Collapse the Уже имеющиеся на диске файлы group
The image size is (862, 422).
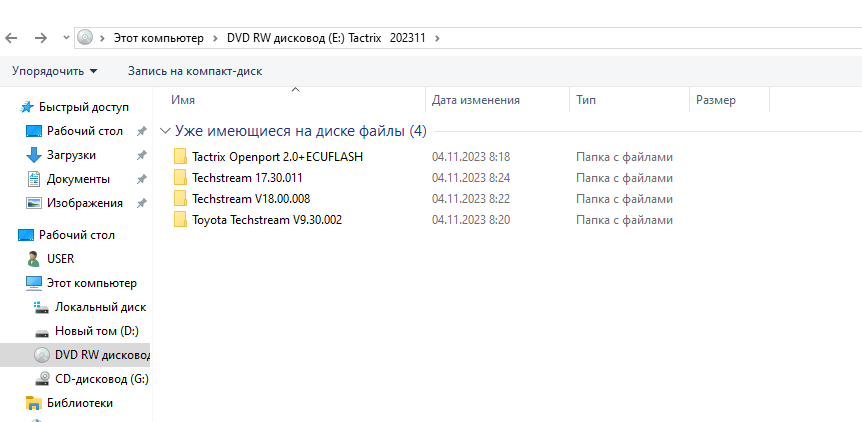(x=165, y=131)
